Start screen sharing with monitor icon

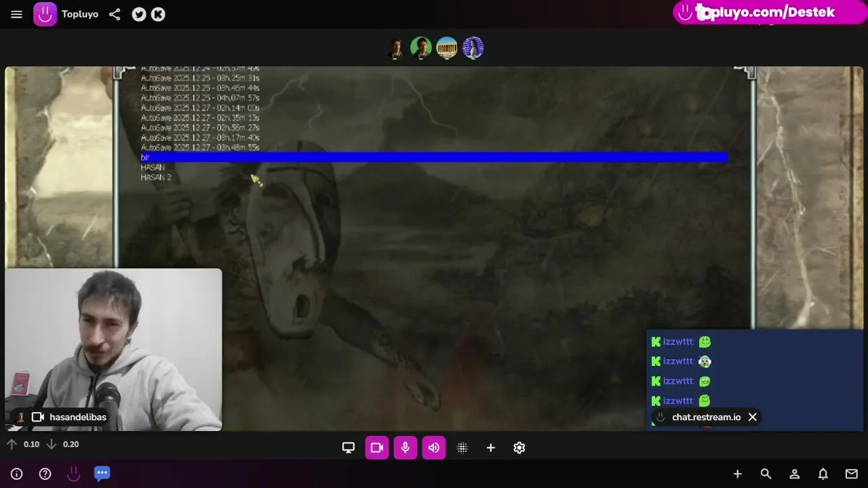[x=349, y=447]
